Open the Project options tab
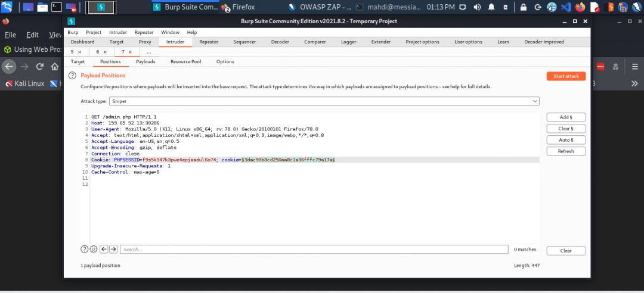Viewport: 644px width, 293px height. pos(422,42)
